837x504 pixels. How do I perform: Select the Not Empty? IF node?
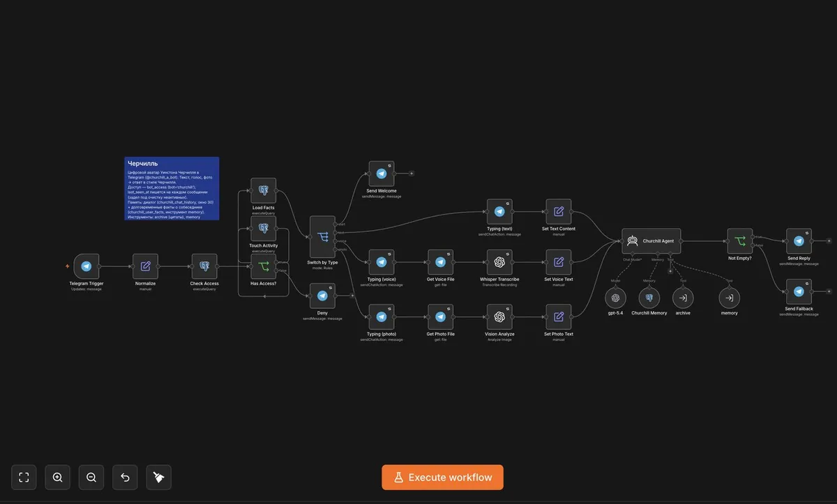coord(740,241)
